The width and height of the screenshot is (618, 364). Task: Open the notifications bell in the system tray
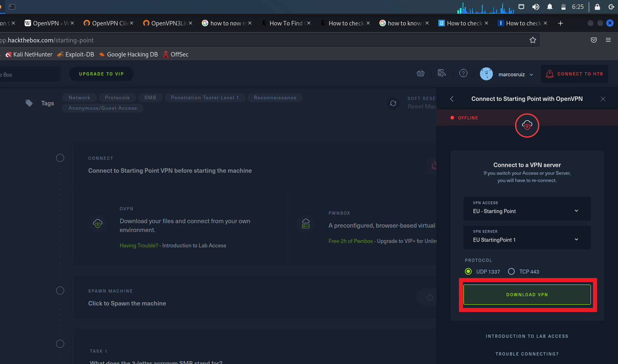[549, 7]
